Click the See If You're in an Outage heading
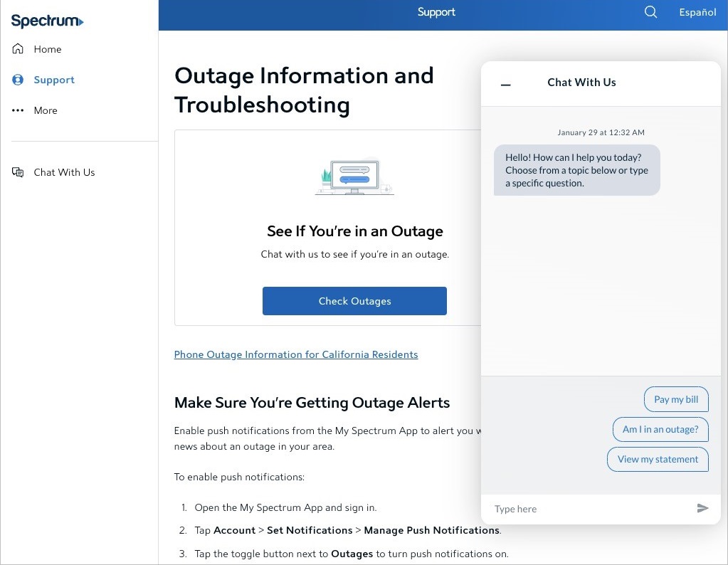This screenshot has height=565, width=728. coord(354,231)
